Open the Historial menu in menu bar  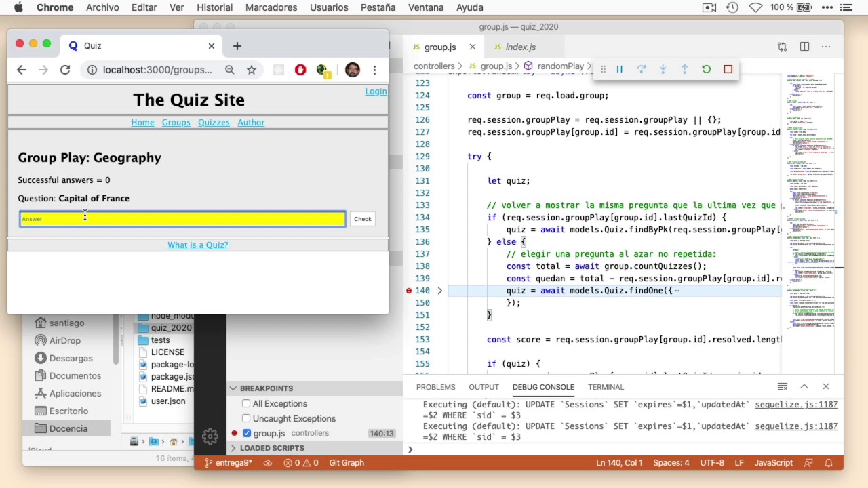[x=214, y=7]
